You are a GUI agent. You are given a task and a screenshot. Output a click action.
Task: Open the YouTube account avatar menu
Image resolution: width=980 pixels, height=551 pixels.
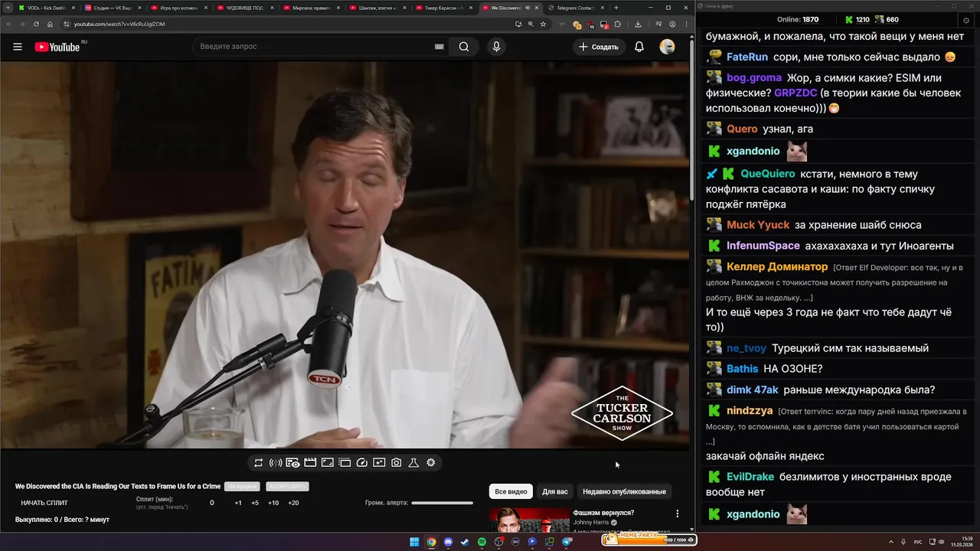(668, 47)
